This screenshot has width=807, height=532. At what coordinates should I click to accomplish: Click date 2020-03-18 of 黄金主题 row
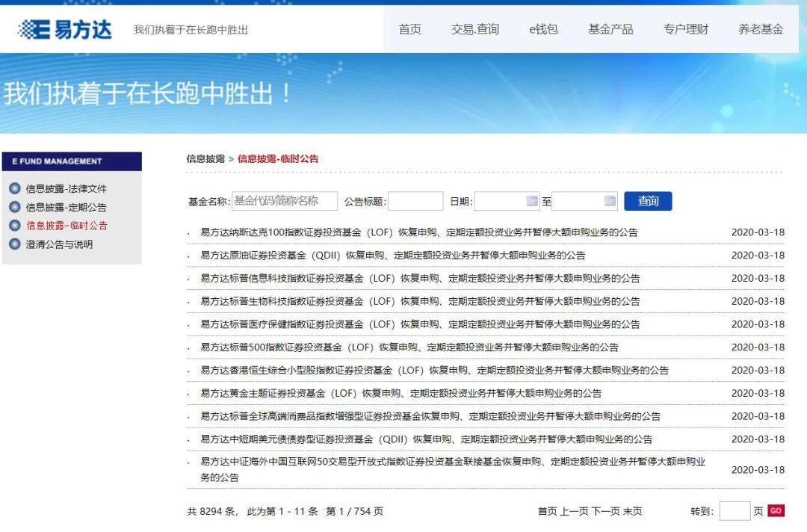coord(758,393)
